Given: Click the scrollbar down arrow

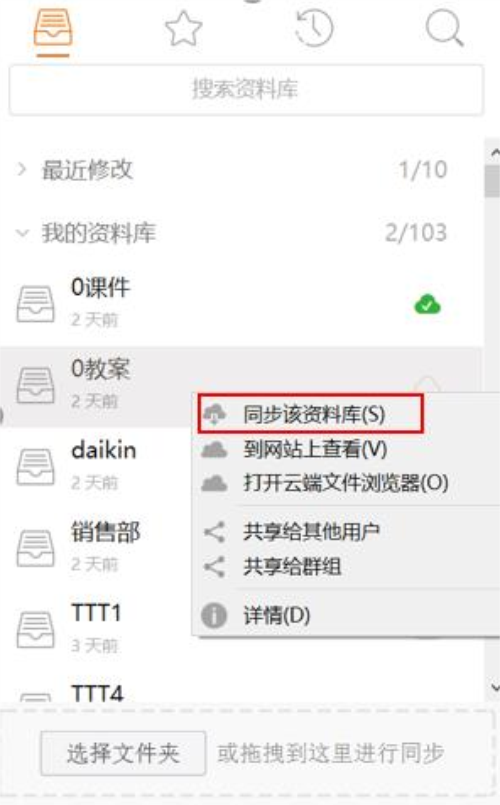Looking at the screenshot, I should point(494,687).
